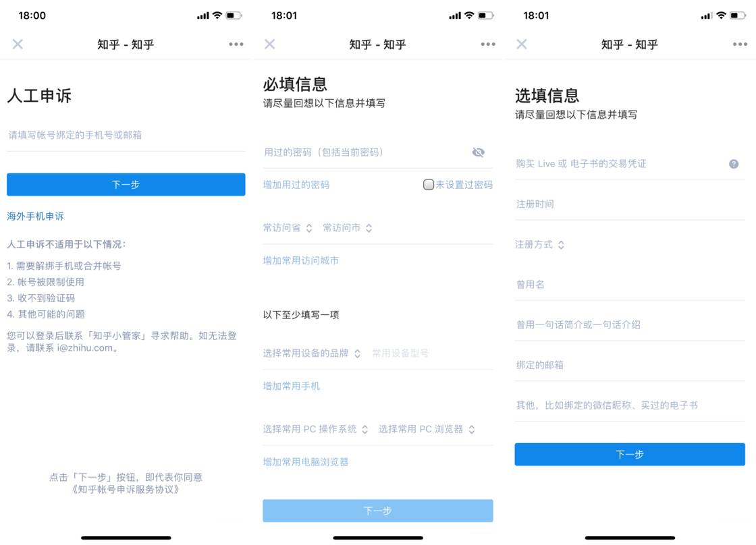The width and height of the screenshot is (756, 545).
Task: Open 《知乎帐号申诉服务协议》 agreement link
Action: tap(126, 490)
